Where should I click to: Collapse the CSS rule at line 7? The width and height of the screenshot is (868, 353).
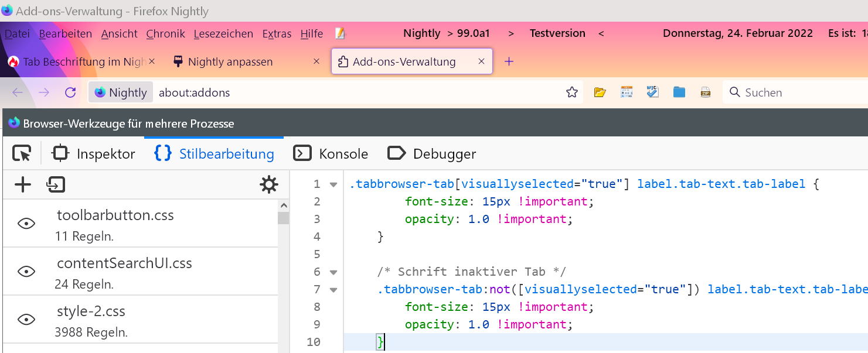point(333,290)
